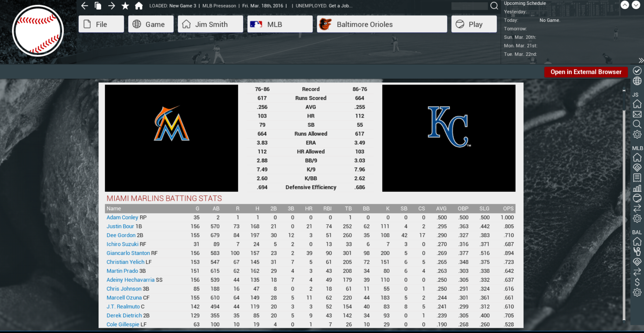Click the RBI column header

click(x=327, y=208)
